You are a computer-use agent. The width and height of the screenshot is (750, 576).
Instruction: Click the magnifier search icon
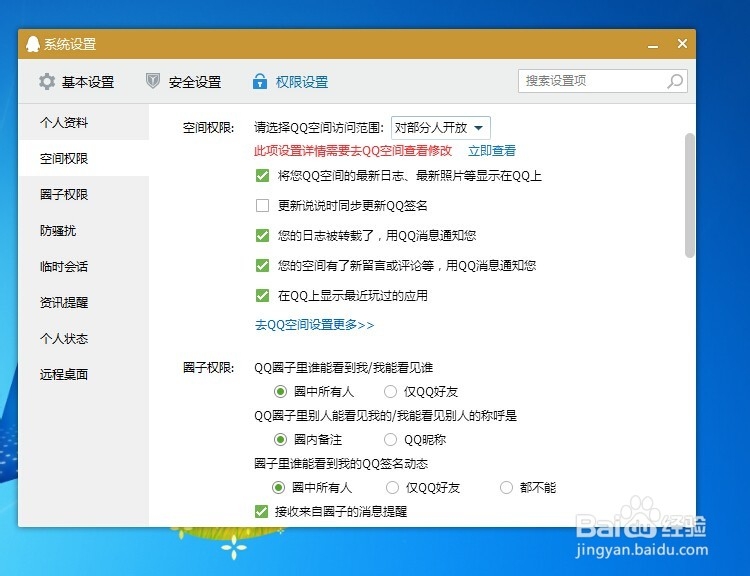coord(675,81)
